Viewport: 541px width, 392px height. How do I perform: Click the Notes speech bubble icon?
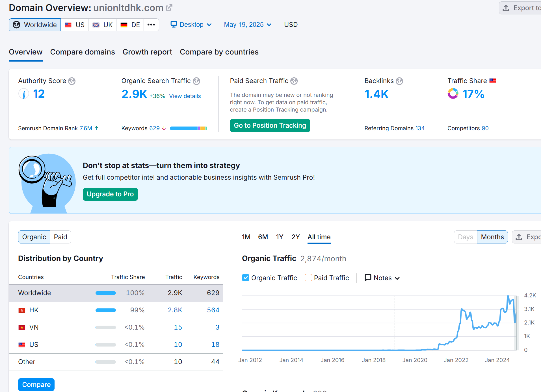pyautogui.click(x=368, y=278)
